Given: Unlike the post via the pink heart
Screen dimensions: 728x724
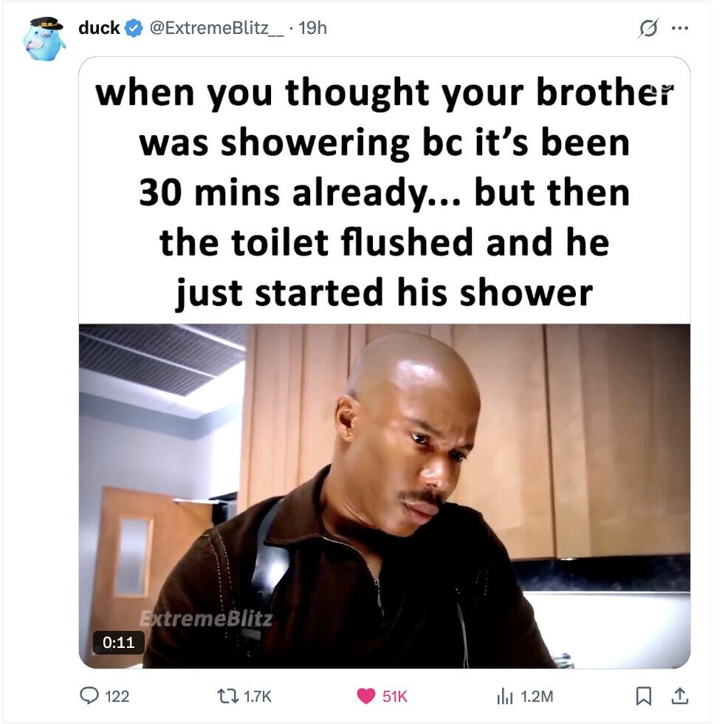Looking at the screenshot, I should (366, 696).
